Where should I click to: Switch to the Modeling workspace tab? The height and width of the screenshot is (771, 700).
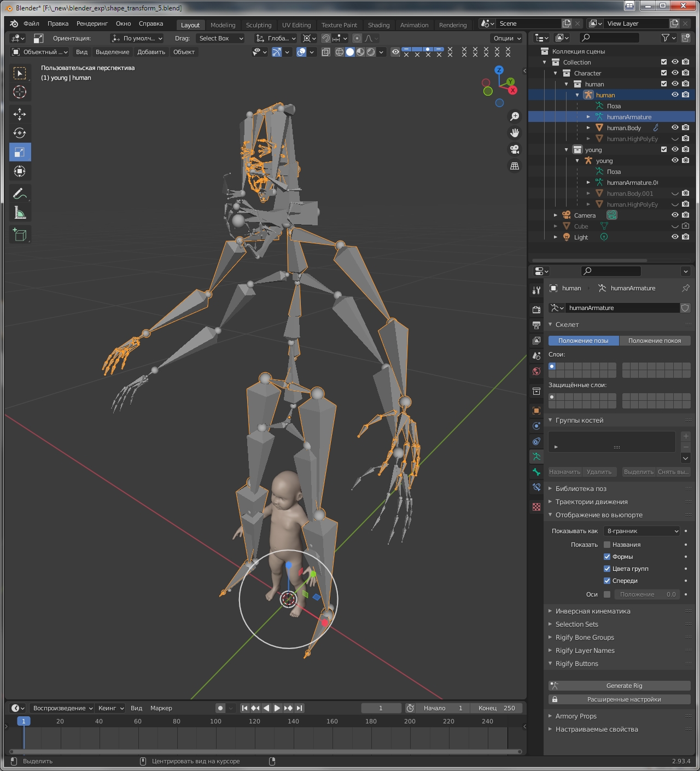click(223, 25)
